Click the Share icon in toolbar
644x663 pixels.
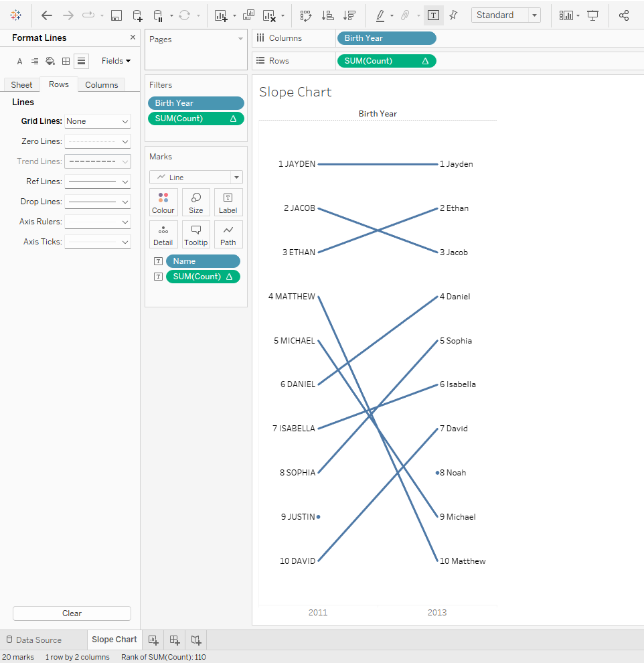624,15
